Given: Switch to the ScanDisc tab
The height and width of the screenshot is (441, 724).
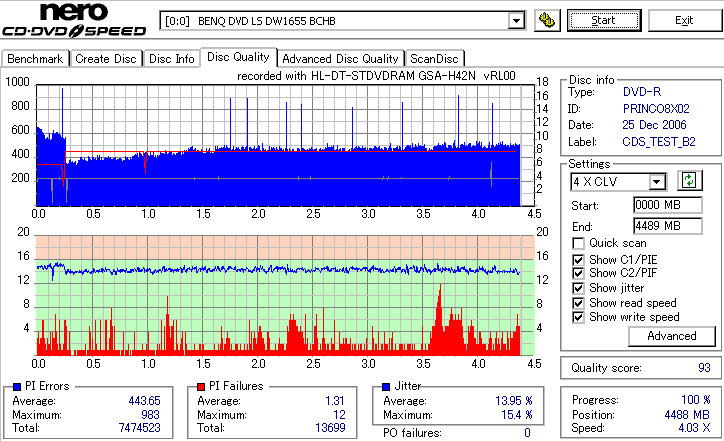Looking at the screenshot, I should (434, 59).
